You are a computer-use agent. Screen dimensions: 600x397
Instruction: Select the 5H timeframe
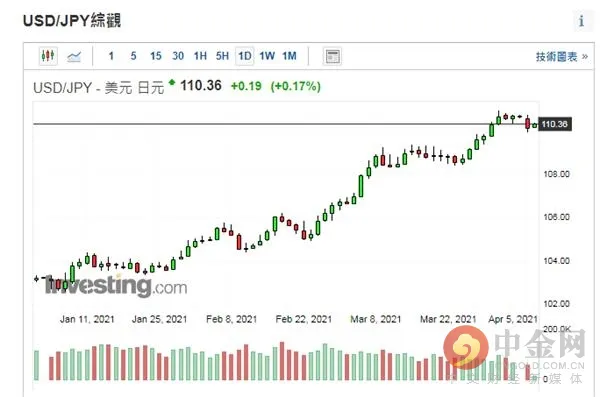pyautogui.click(x=222, y=56)
